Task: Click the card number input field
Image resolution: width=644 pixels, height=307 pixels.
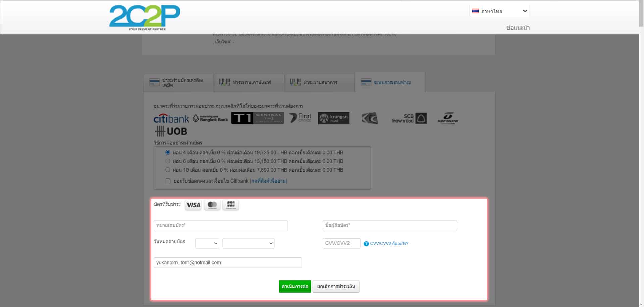Action: (221, 225)
